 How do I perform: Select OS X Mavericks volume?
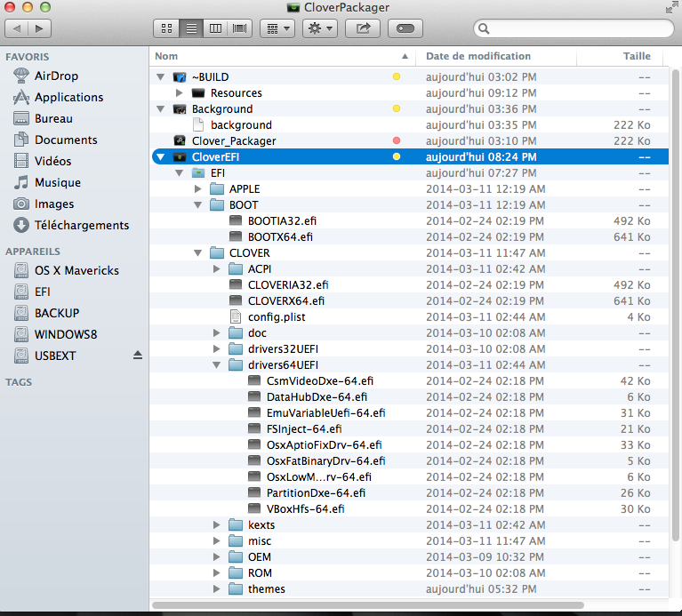pos(66,270)
